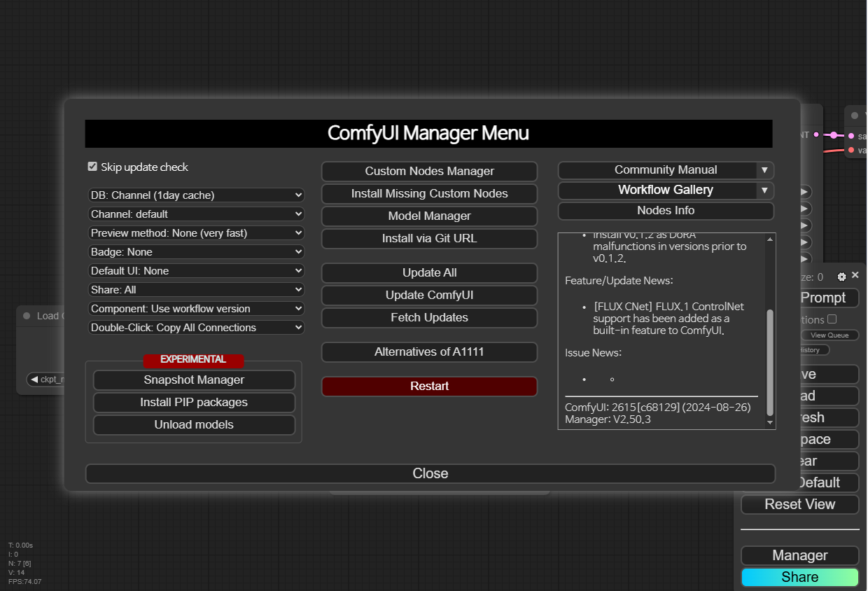Click the View History button
The width and height of the screenshot is (868, 591).
click(814, 350)
